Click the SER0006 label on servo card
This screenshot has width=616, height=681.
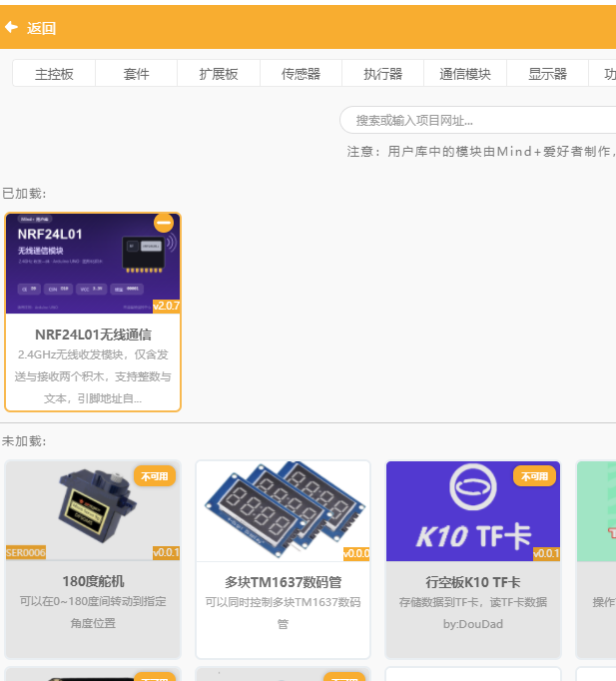pyautogui.click(x=26, y=552)
